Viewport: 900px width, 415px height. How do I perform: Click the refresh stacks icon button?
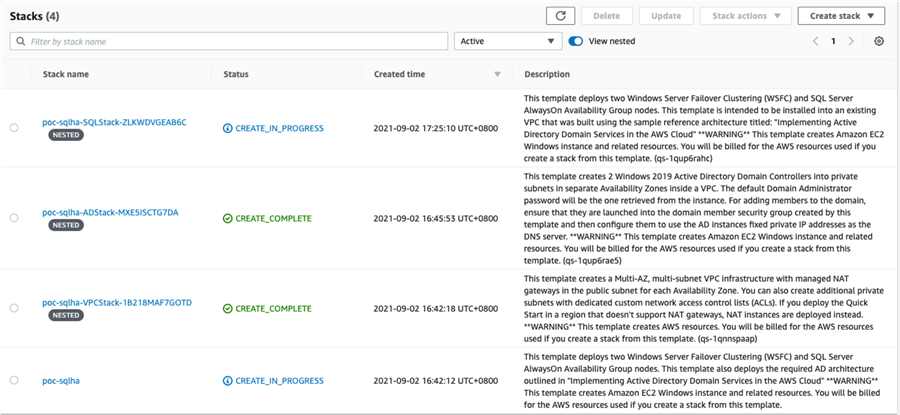(x=560, y=16)
